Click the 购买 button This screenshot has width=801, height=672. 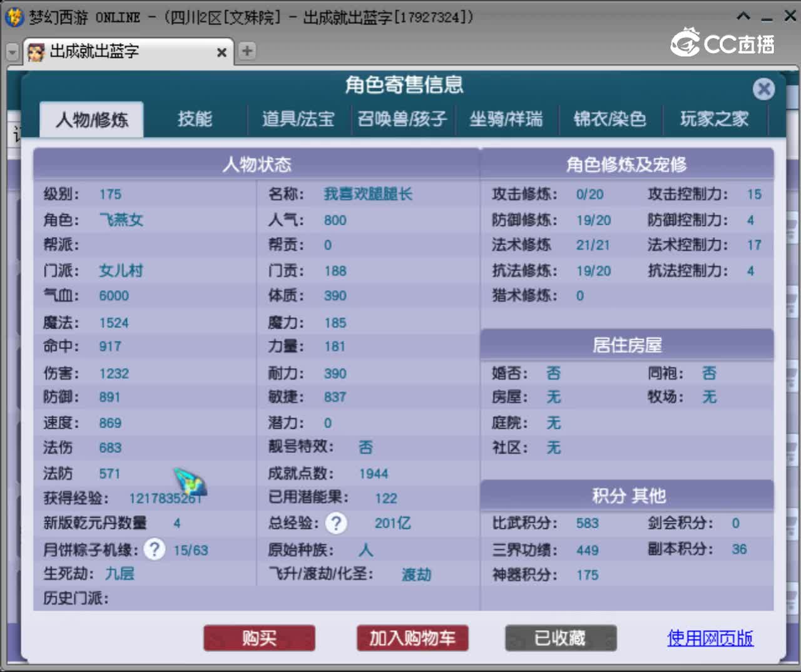[259, 638]
